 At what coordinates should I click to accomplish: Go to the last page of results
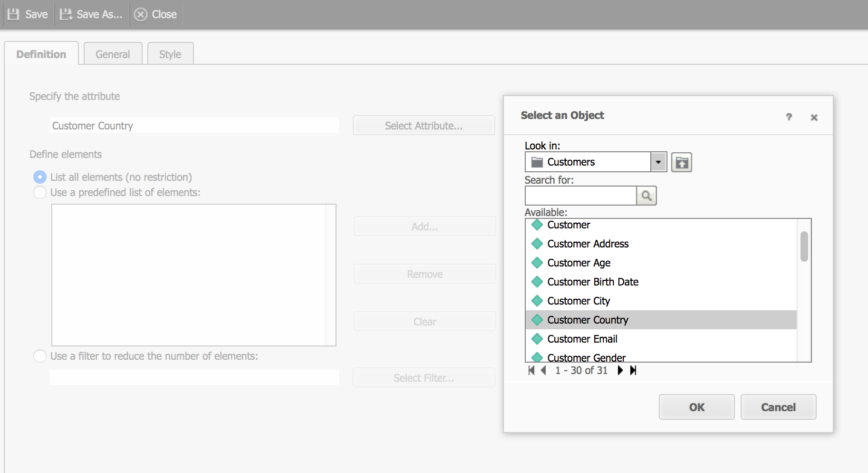633,370
